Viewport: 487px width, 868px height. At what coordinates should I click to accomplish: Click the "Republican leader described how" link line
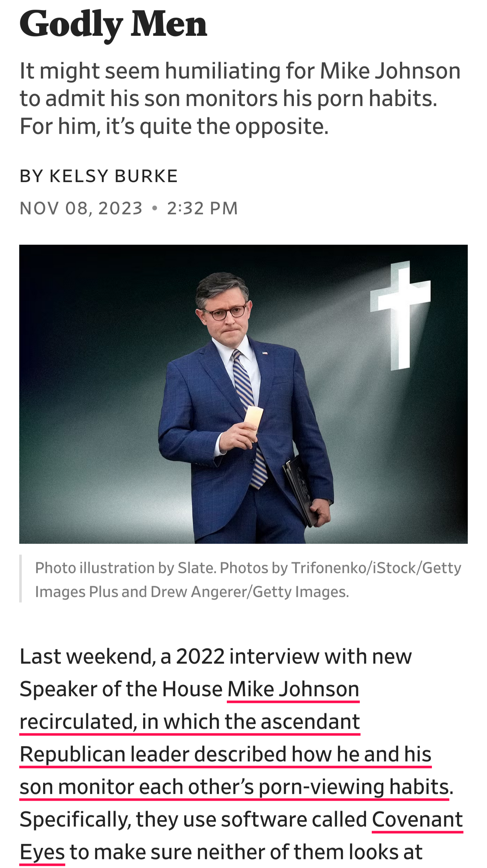225,754
